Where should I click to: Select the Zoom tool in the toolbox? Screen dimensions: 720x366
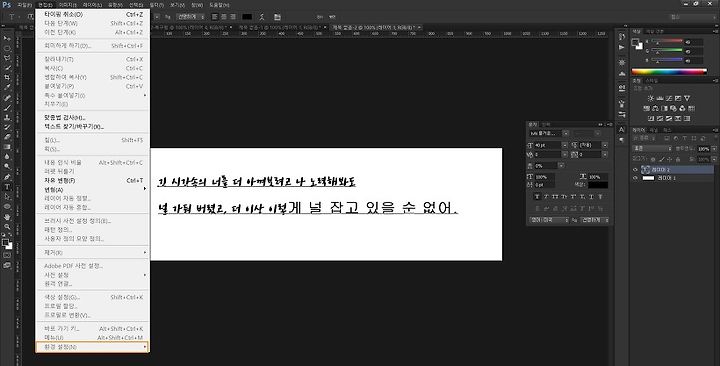coord(7,226)
